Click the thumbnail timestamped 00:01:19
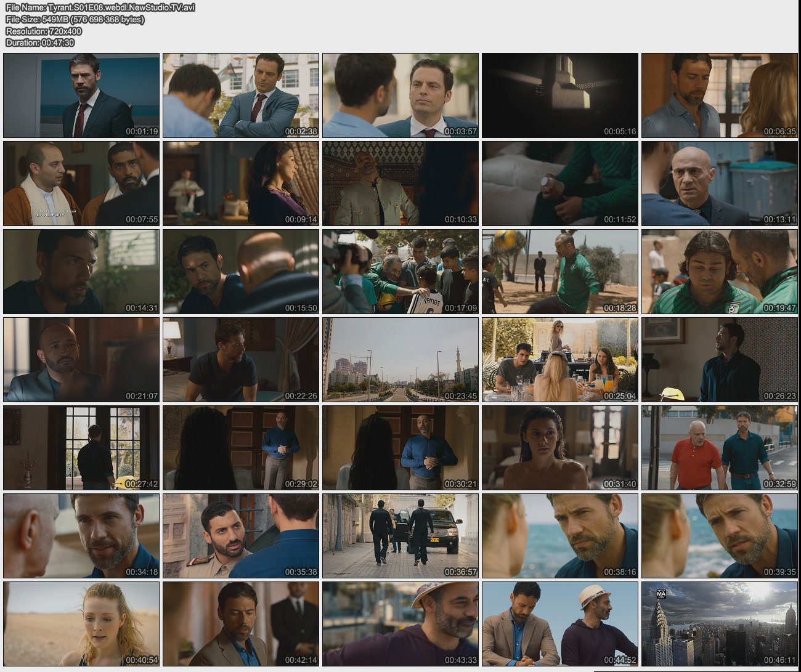The width and height of the screenshot is (801, 672). click(x=81, y=95)
